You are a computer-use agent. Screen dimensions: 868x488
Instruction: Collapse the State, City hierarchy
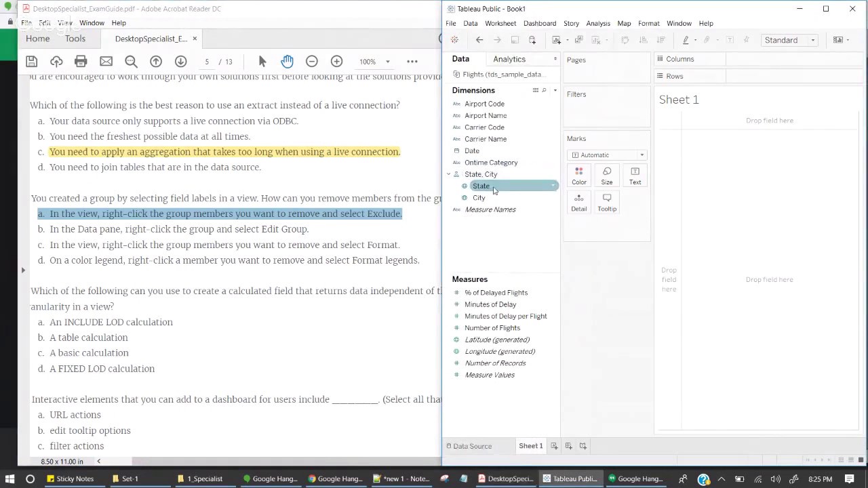pyautogui.click(x=448, y=174)
